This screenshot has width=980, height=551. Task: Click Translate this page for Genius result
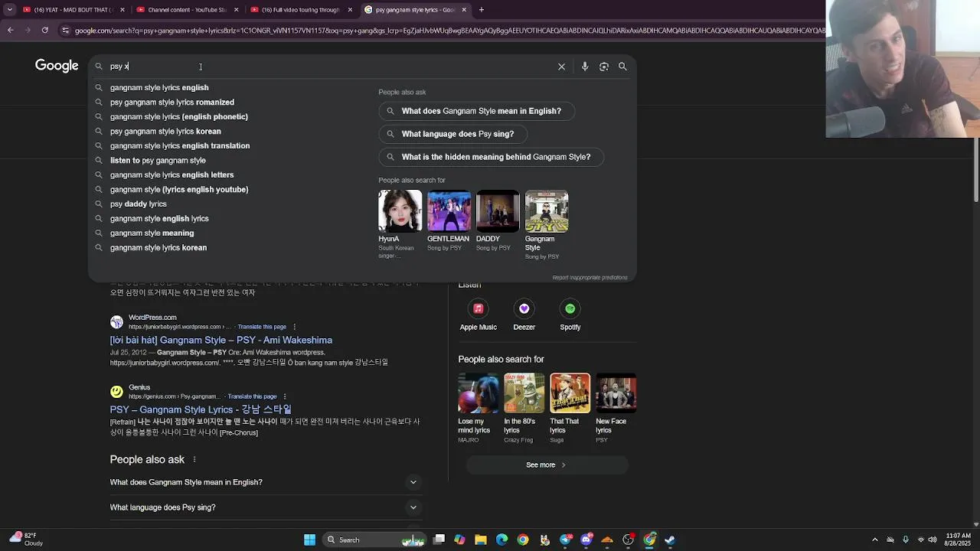point(252,396)
